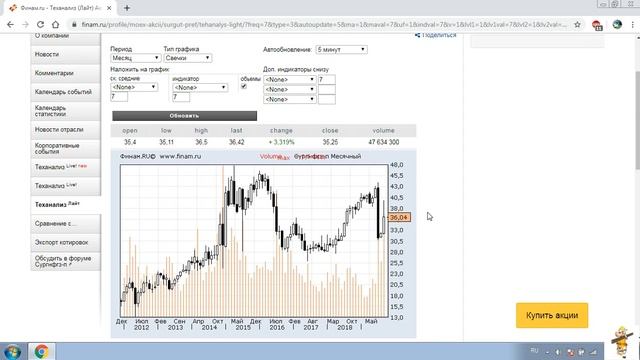Click the 36,04 price marker on chart

(x=399, y=218)
